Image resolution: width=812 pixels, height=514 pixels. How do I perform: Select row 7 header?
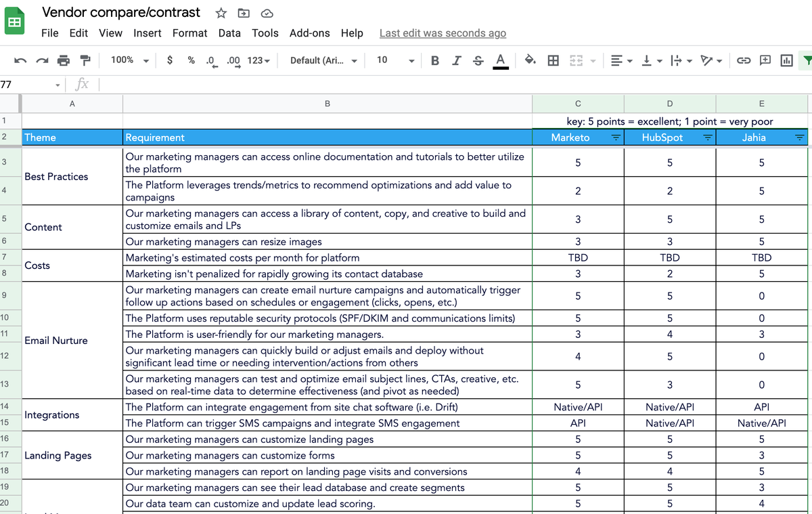tap(10, 257)
